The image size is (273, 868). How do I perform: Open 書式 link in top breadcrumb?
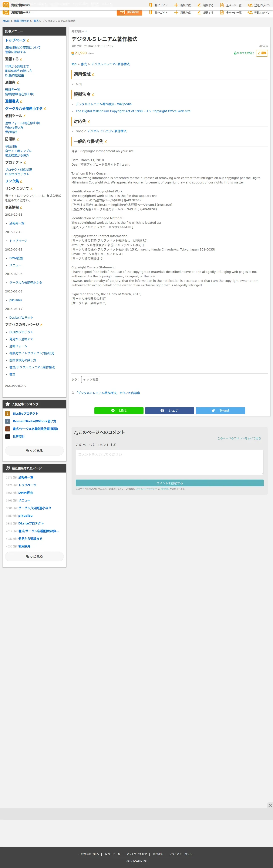click(x=36, y=21)
